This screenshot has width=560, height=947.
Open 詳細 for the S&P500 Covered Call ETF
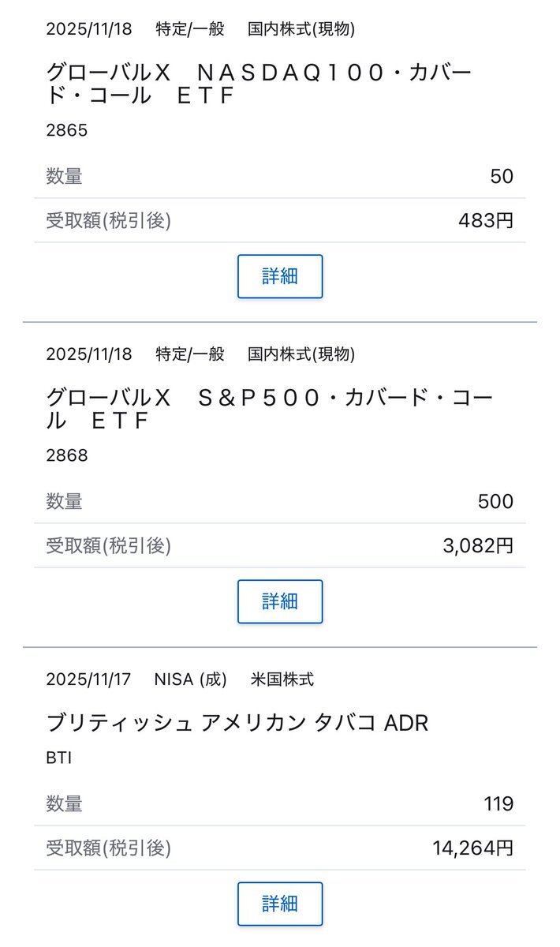[280, 601]
